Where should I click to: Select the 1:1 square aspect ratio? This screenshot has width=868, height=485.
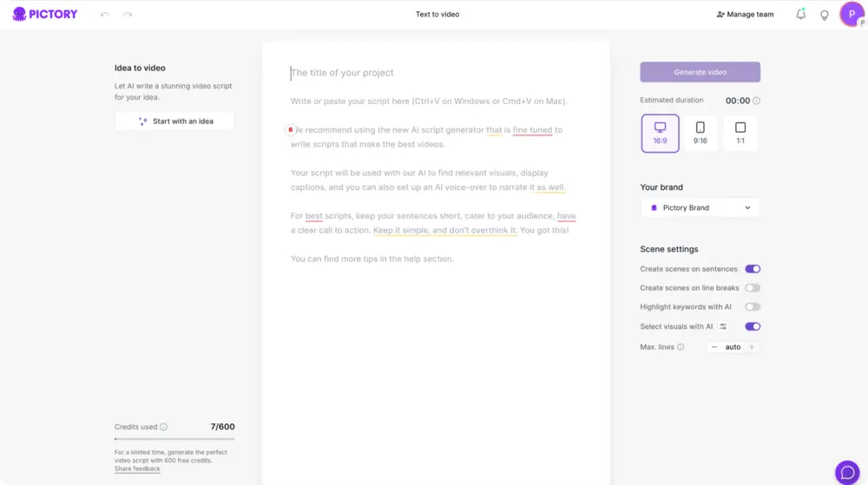click(740, 134)
